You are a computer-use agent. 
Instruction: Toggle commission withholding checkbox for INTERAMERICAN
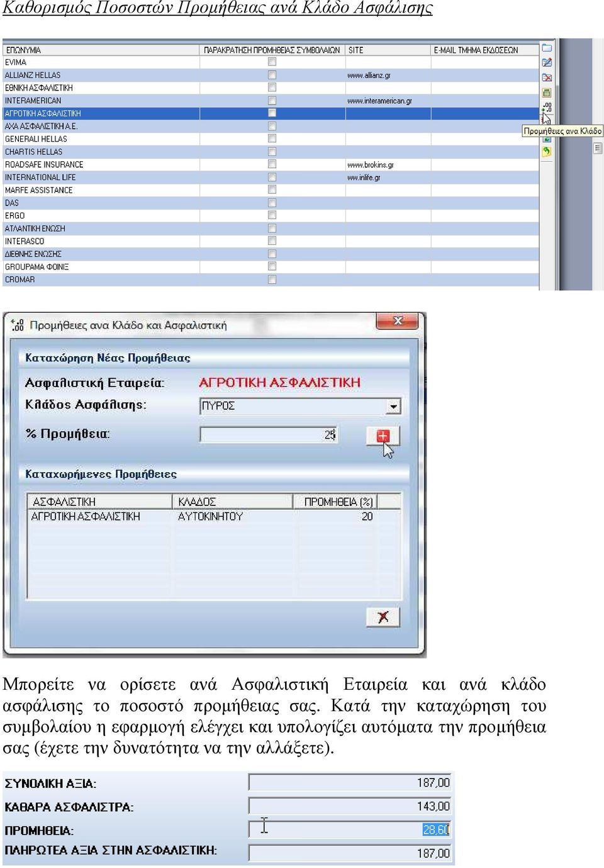[x=272, y=100]
